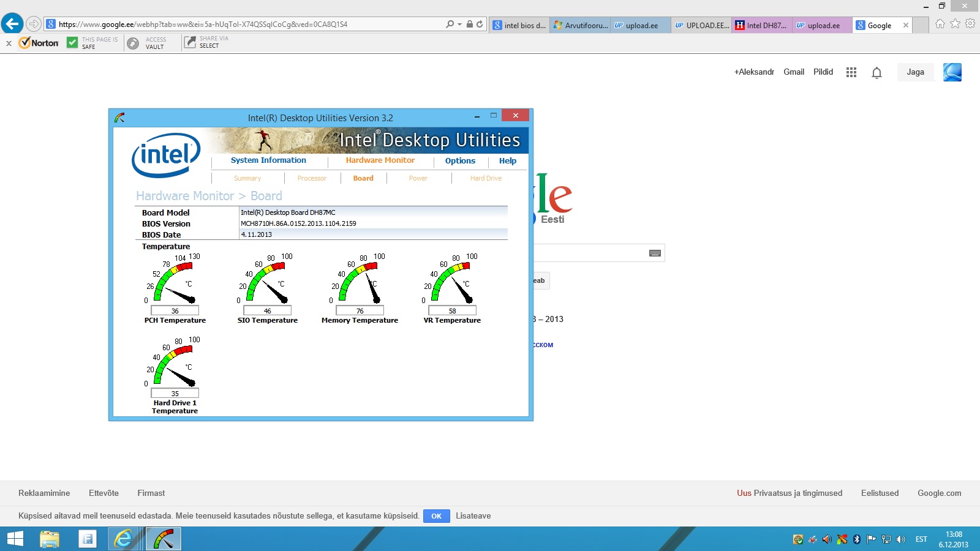Switch to 'intel bios d...' browser tab
980x551 pixels.
tap(519, 25)
